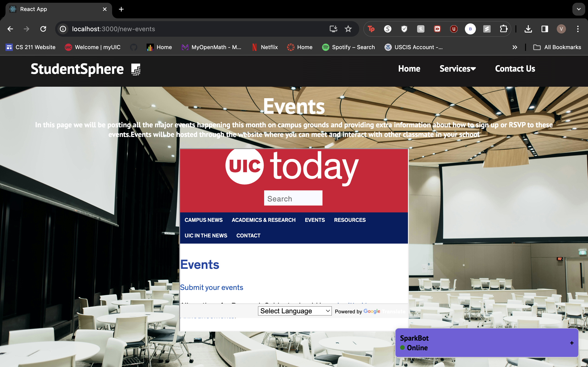Click the Contact Us navigation link

tap(515, 69)
